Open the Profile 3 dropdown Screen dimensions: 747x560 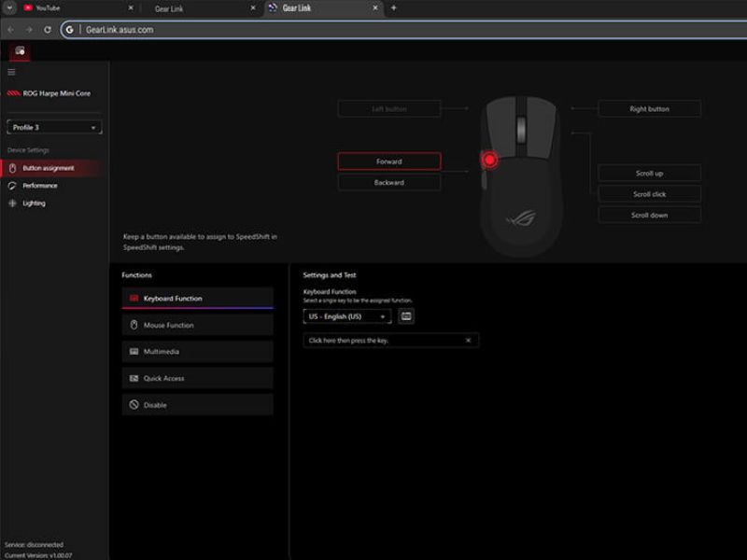(53, 125)
